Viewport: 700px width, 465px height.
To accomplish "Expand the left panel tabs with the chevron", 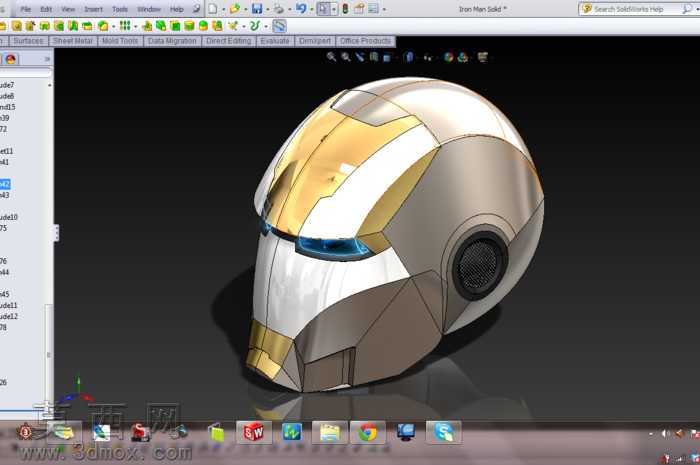I will point(47,59).
